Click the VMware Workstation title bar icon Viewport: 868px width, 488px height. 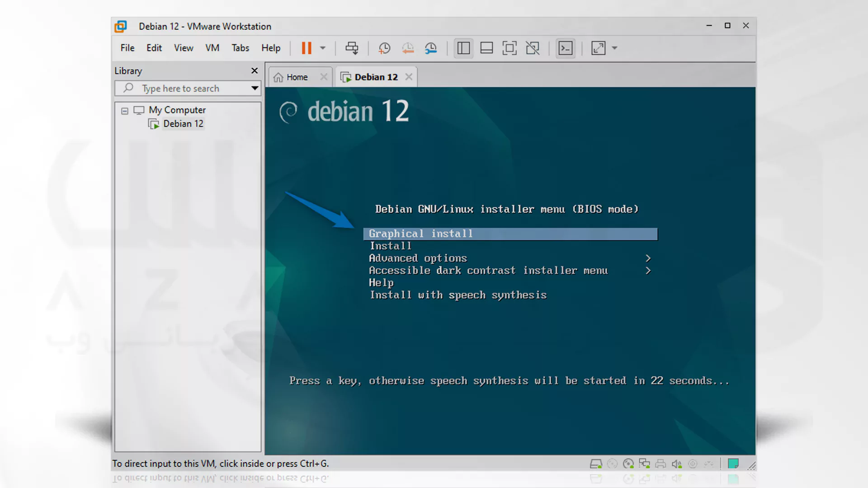[121, 26]
